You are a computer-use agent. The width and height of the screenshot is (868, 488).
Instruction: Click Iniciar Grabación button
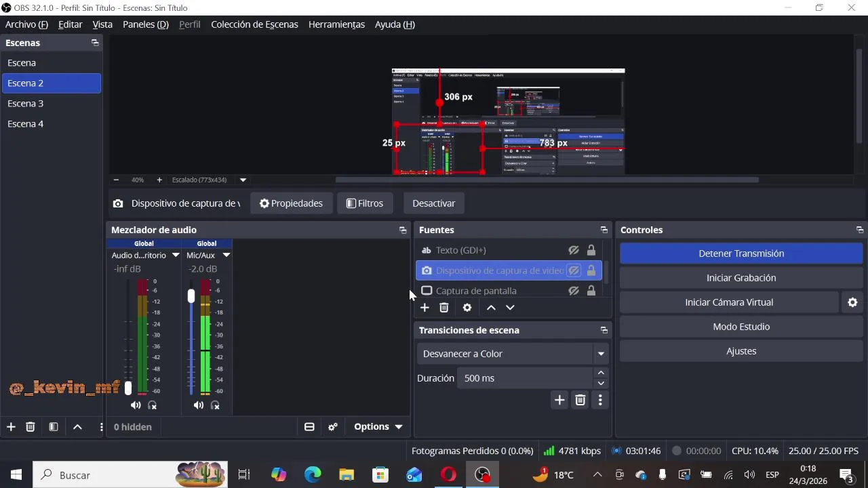[x=741, y=278]
